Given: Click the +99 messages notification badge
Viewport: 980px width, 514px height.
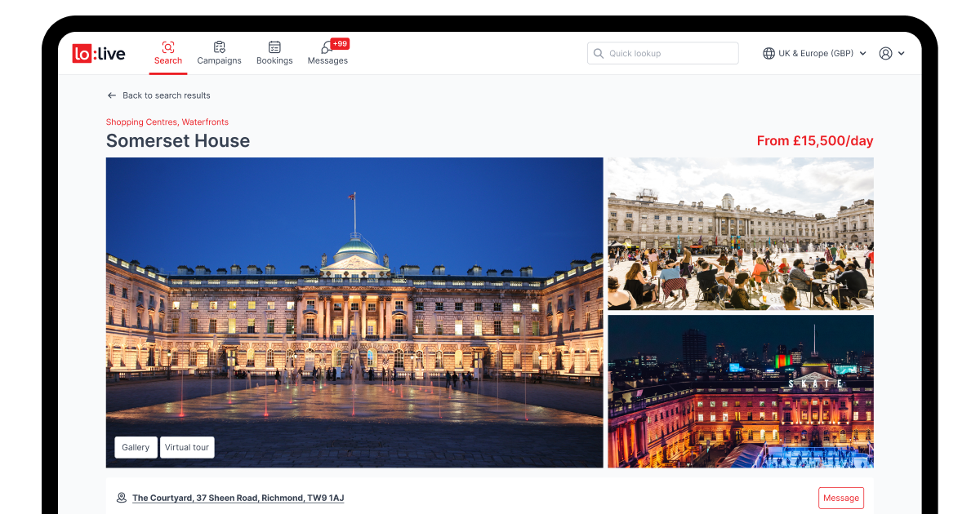Looking at the screenshot, I should click(x=340, y=44).
